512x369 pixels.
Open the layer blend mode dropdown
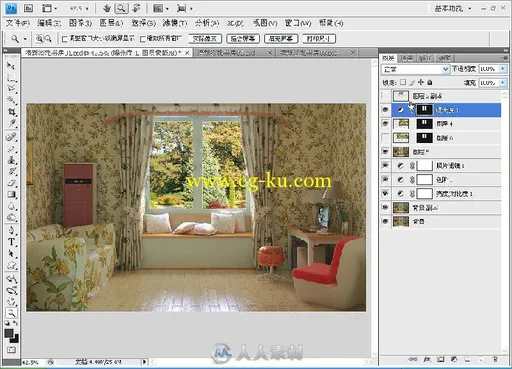[415, 69]
